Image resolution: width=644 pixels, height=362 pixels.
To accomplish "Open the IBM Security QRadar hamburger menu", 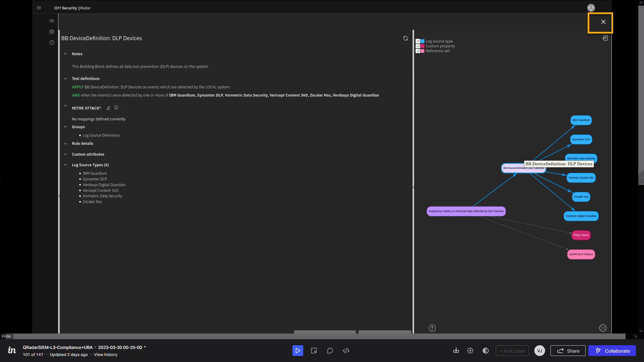I will [39, 8].
